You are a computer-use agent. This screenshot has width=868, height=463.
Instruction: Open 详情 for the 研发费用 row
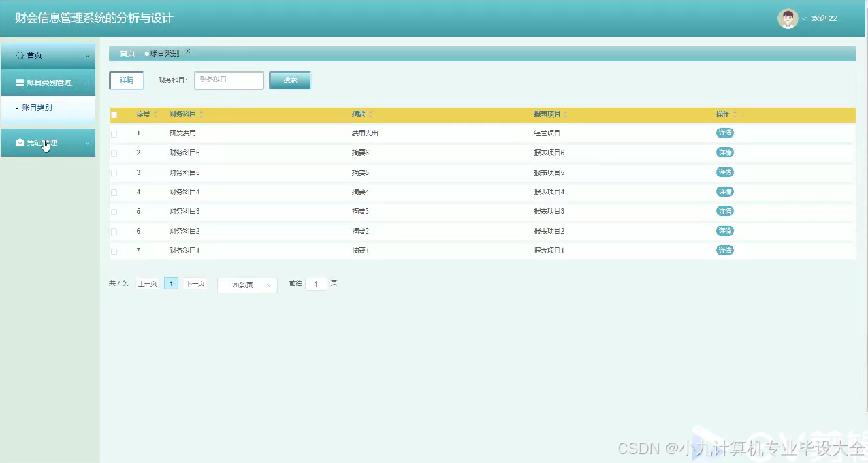725,133
